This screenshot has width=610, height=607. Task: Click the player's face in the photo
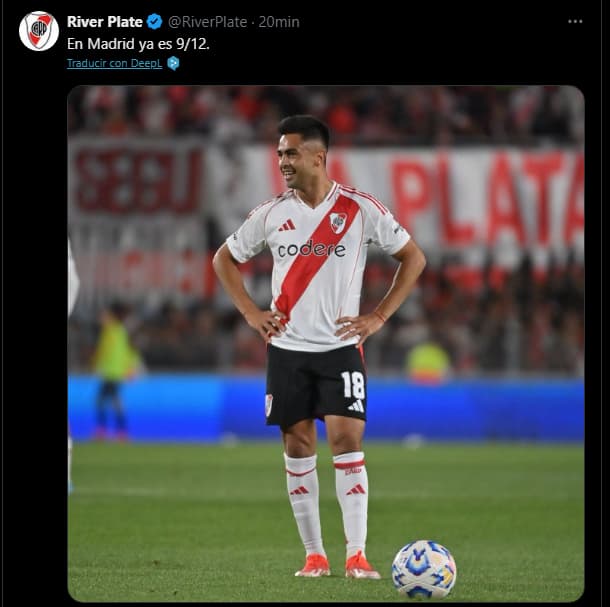294,161
